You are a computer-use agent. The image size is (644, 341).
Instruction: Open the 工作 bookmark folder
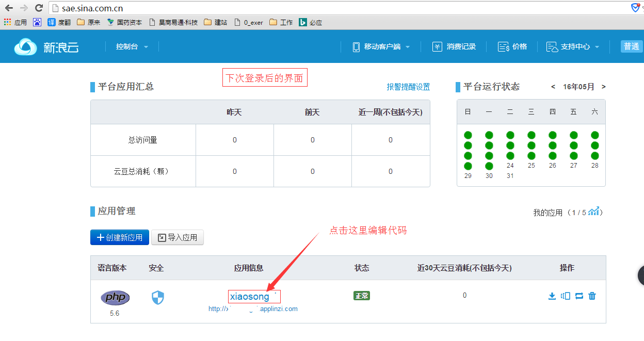tap(281, 22)
